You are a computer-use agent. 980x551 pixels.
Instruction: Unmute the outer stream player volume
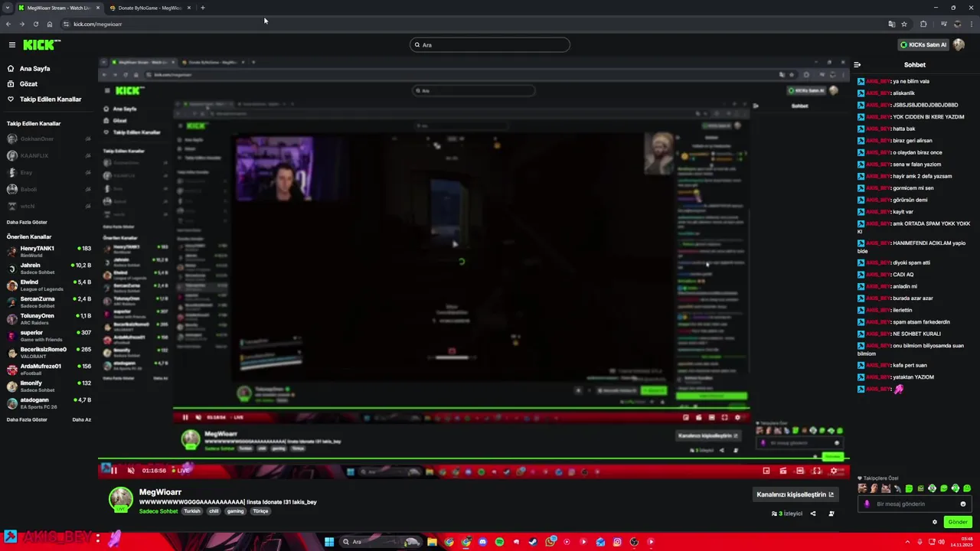click(131, 471)
